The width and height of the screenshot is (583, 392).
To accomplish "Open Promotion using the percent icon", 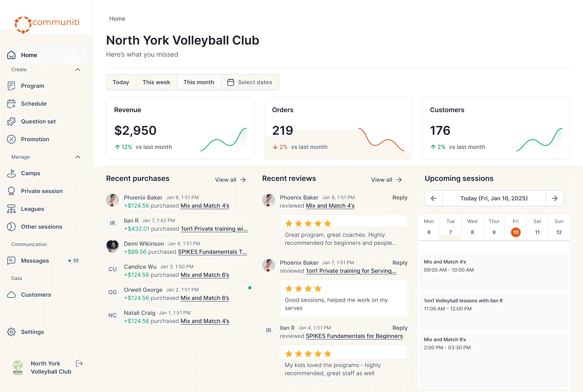I will 11,139.
